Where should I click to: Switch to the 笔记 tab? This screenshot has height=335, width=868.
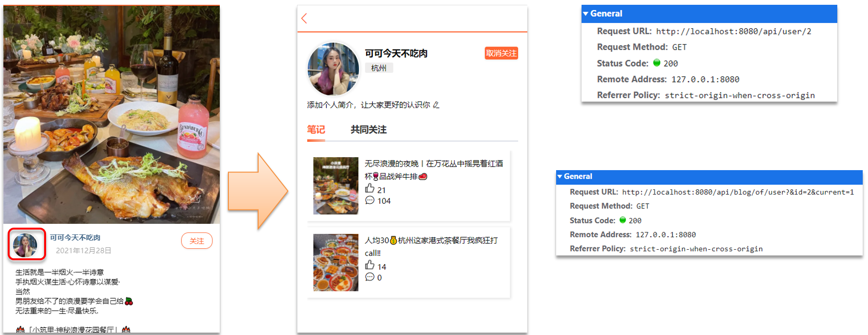point(316,129)
